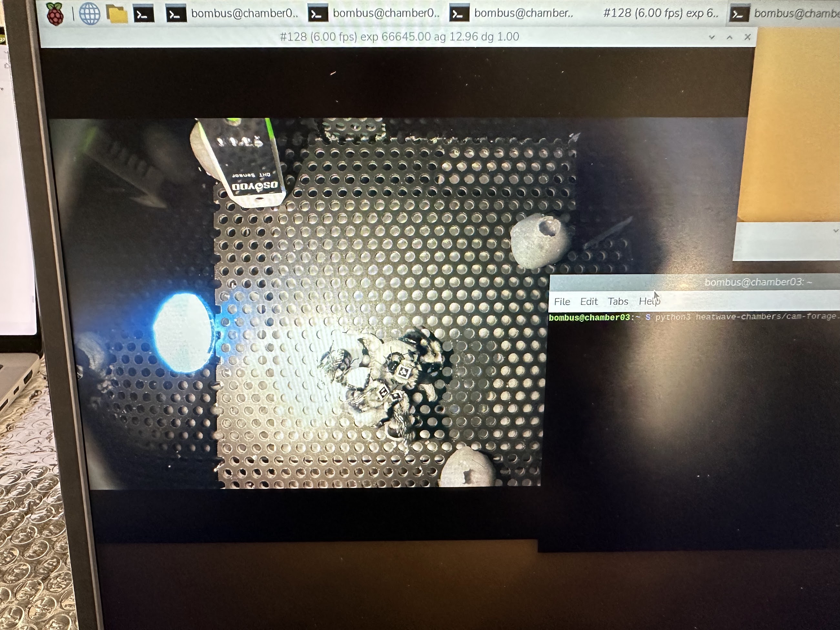This screenshot has height=630, width=840.
Task: Open the terminal Help menu
Action: point(649,301)
